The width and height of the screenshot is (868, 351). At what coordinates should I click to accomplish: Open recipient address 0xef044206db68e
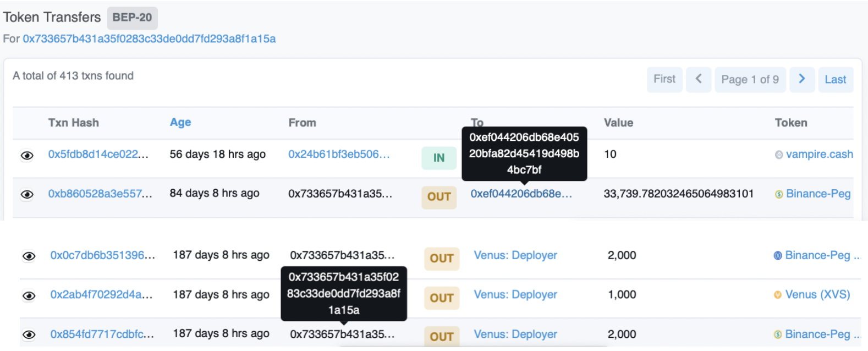pos(521,194)
